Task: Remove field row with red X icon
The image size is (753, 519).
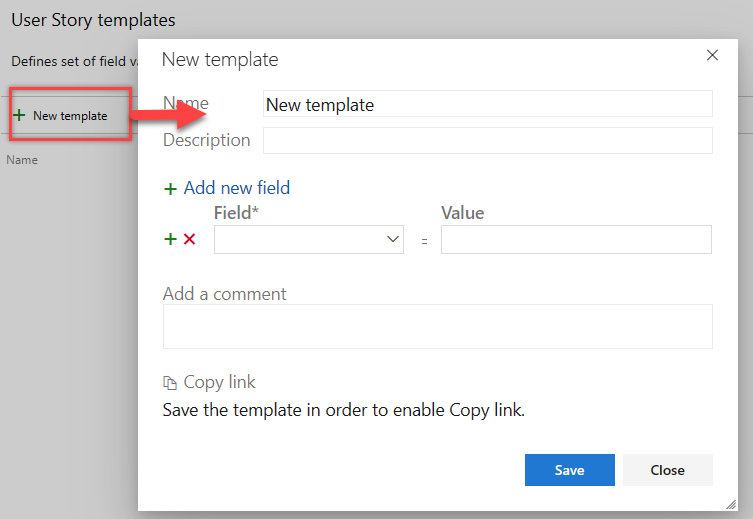Action: tap(190, 239)
